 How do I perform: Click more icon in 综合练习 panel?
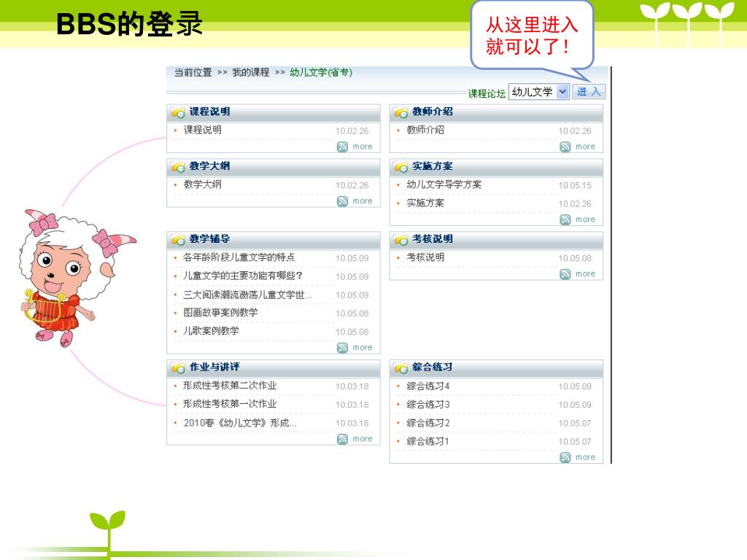[x=565, y=457]
